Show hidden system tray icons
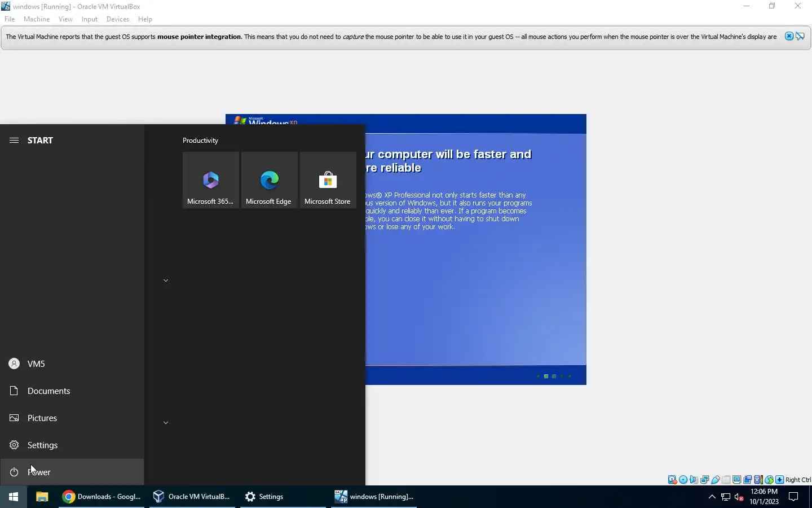This screenshot has height=508, width=812. (712, 497)
